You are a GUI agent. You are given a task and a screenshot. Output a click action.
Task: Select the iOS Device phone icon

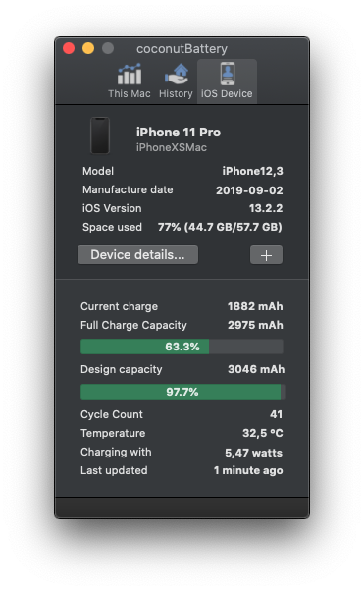click(228, 74)
